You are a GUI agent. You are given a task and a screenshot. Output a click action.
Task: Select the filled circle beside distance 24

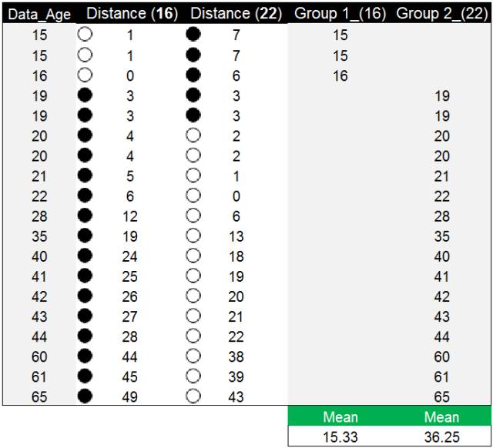85,256
